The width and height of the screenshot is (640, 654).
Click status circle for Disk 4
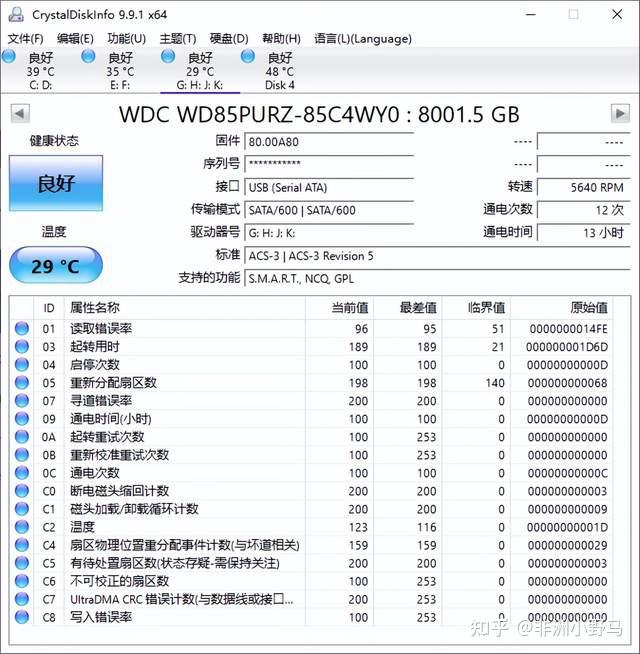coord(248,56)
